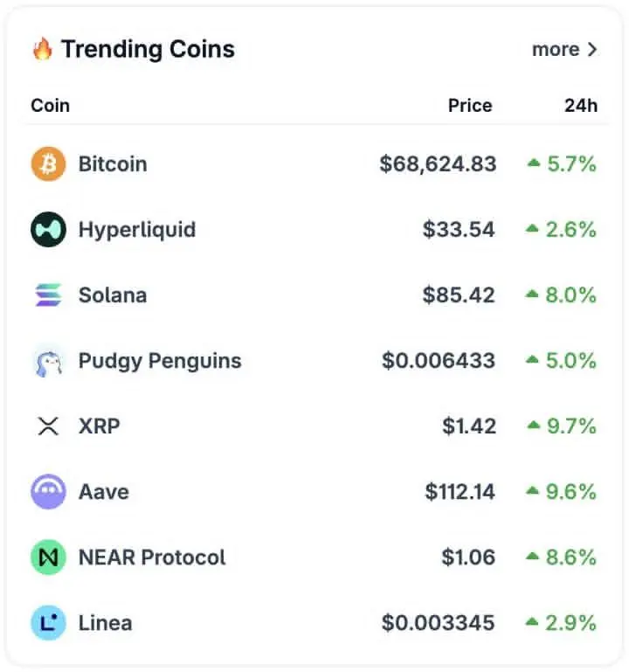Click Aave's $112.14 price
This screenshot has width=629, height=672.
(x=460, y=492)
